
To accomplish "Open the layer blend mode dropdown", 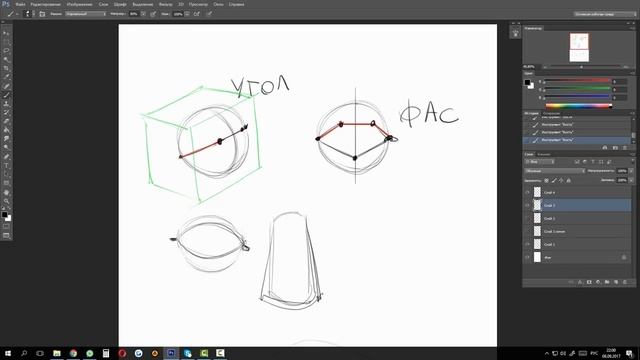I will (x=555, y=171).
